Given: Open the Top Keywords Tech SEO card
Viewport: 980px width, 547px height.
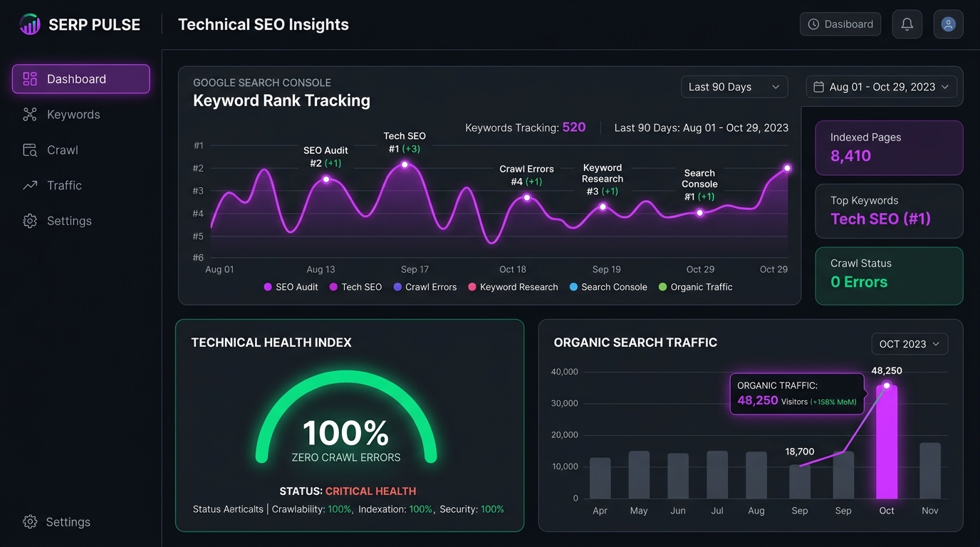Looking at the screenshot, I should coord(889,211).
